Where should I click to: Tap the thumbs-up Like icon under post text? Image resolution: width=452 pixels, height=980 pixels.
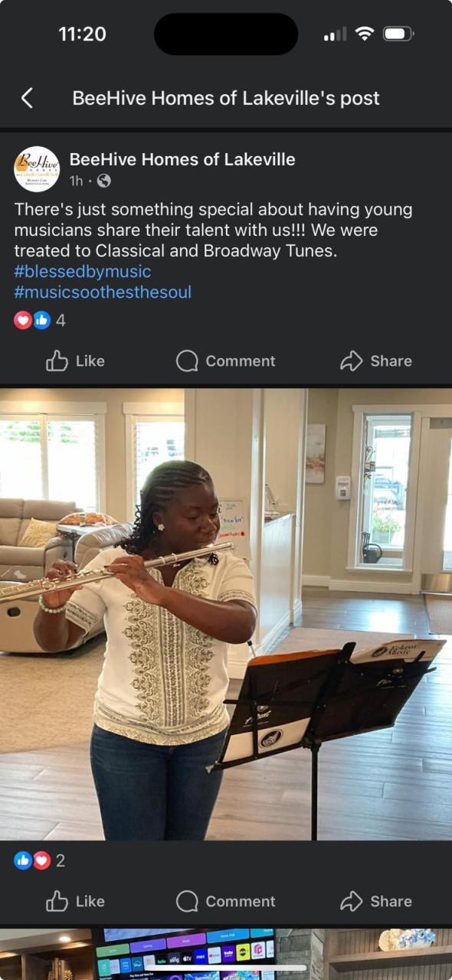point(57,361)
